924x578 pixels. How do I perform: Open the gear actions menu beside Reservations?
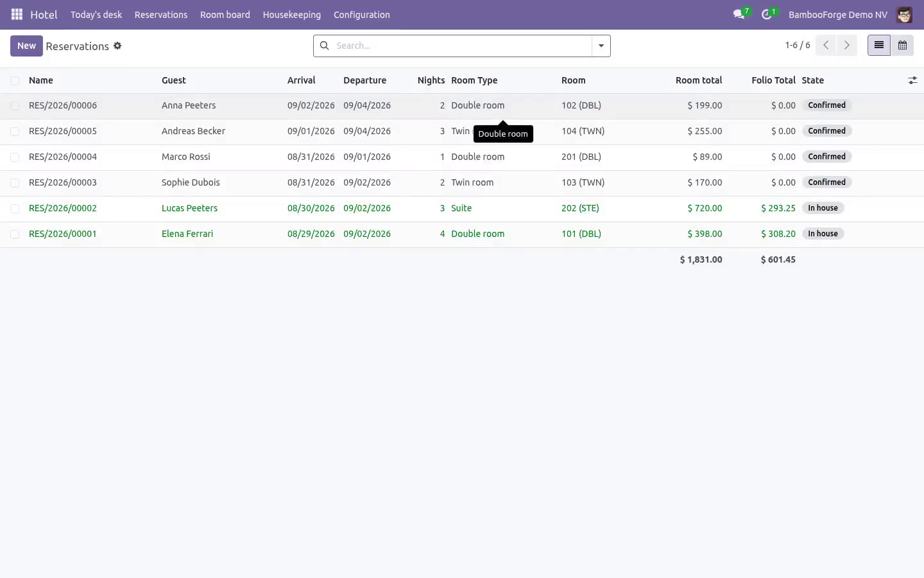tap(117, 46)
